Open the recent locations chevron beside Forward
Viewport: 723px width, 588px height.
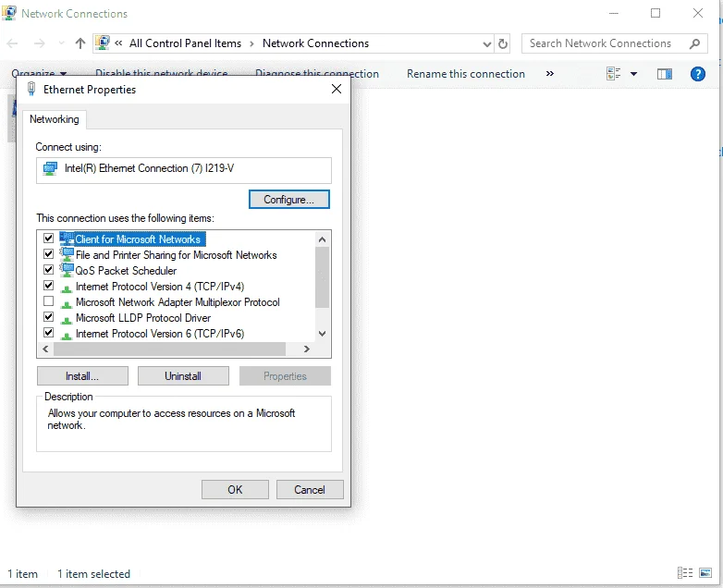(61, 43)
